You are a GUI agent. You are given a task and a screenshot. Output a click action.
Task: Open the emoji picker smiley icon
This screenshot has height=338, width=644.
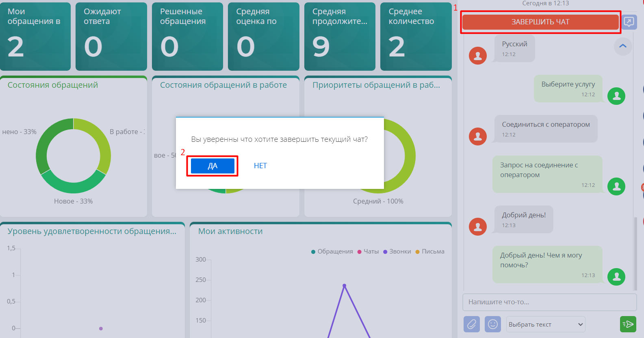[493, 324]
